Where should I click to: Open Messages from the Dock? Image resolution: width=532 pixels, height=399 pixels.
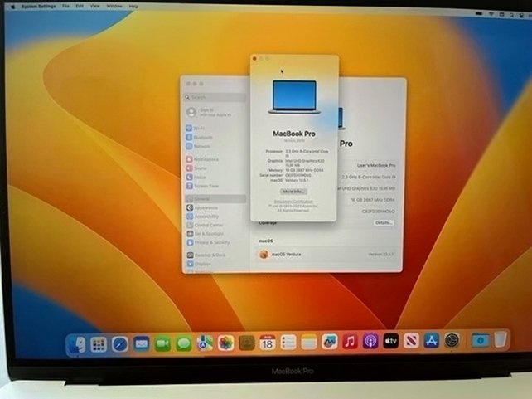tap(184, 343)
